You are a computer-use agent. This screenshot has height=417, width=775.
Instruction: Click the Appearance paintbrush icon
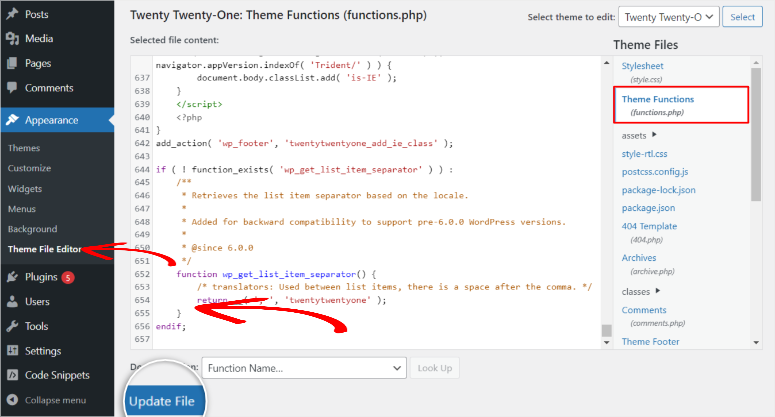[12, 120]
